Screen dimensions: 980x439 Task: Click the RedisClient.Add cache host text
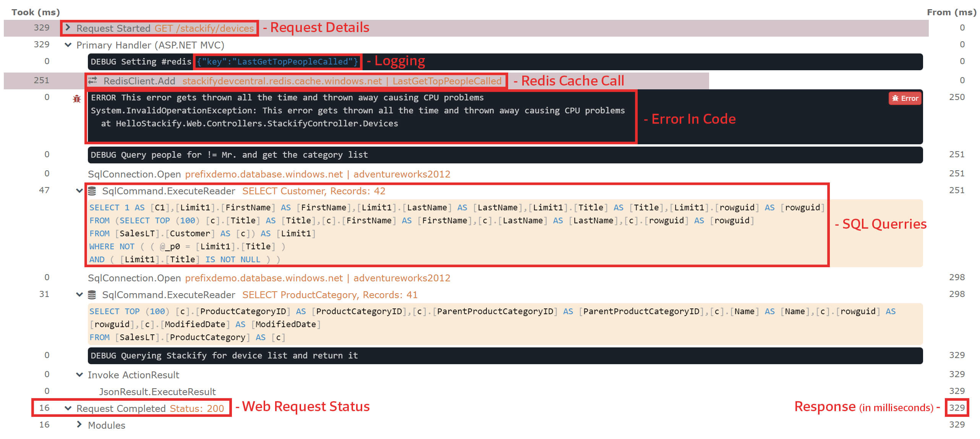coord(282,81)
